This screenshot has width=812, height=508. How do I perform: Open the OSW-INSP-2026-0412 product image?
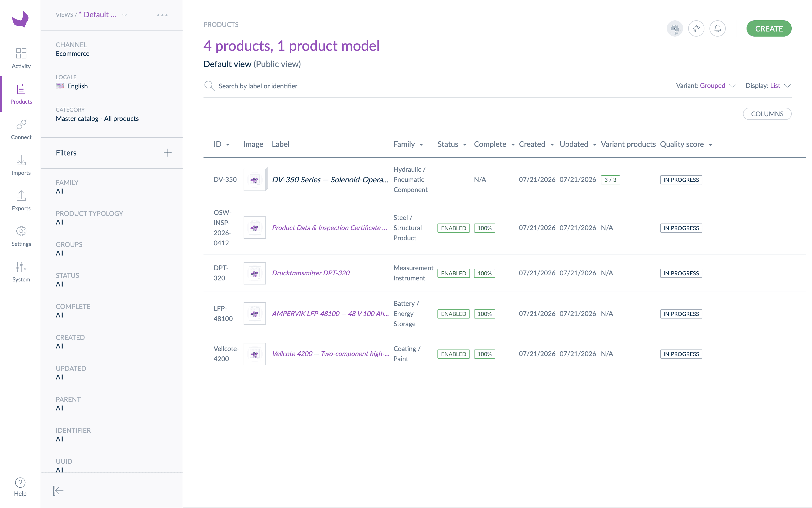[255, 228]
